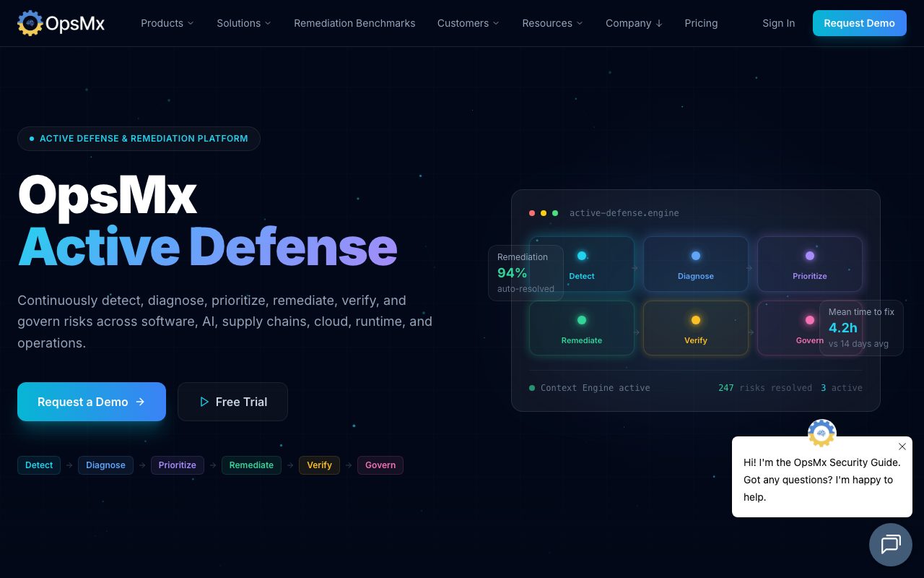924x578 pixels.
Task: Click the Security Guide chat message text
Action: pyautogui.click(x=822, y=480)
